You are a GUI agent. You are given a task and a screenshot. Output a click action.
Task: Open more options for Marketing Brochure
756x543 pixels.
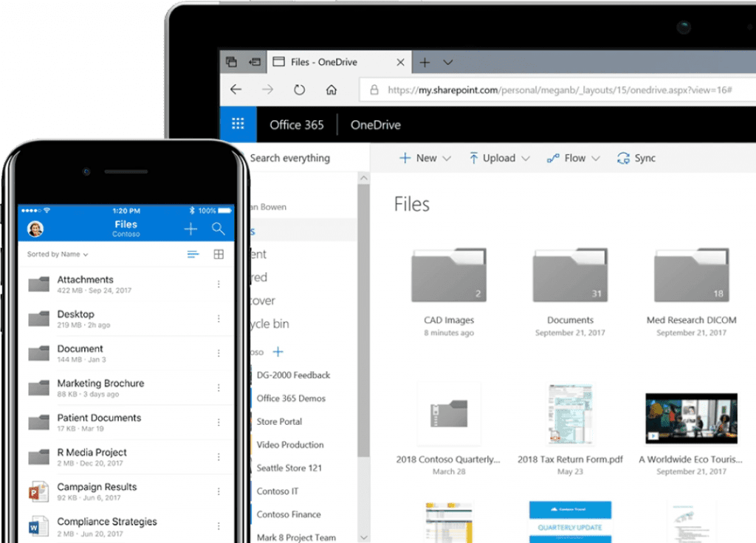[219, 388]
